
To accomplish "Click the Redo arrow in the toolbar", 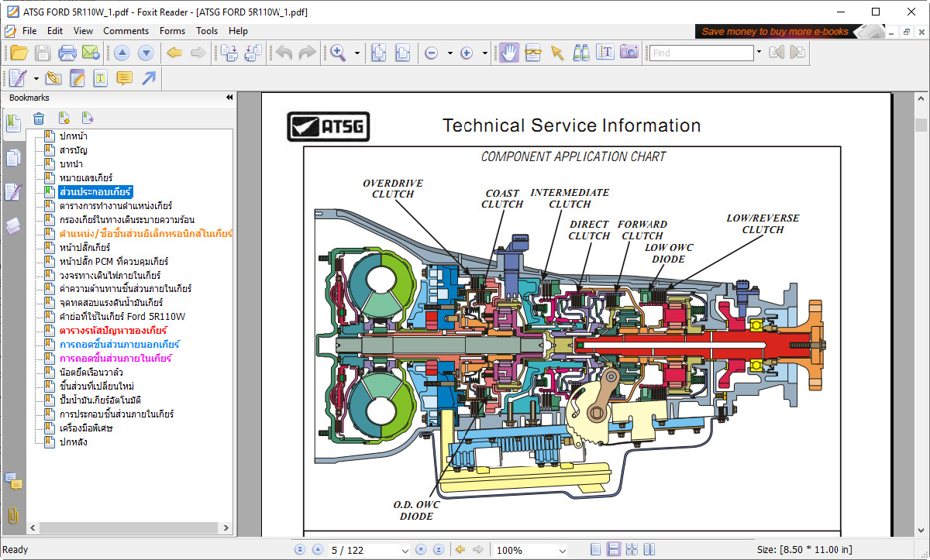I will point(308,53).
